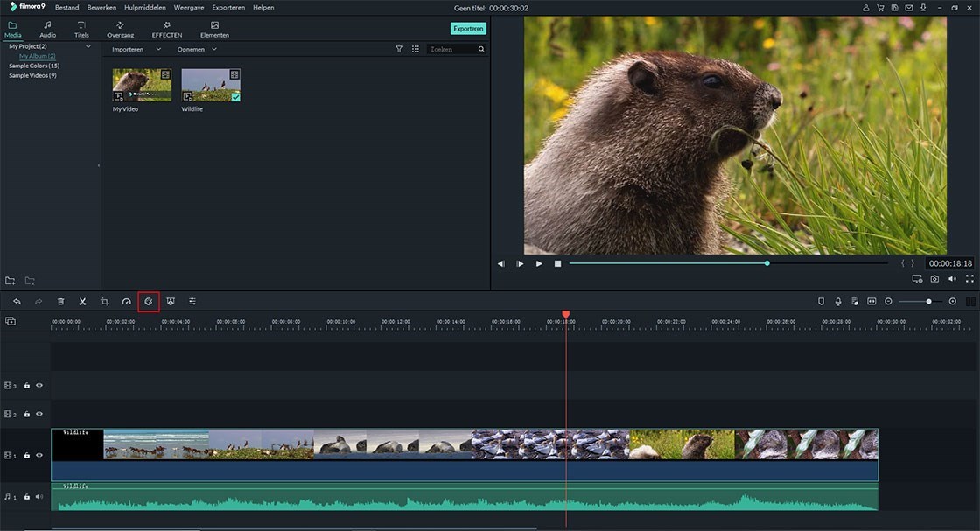The width and height of the screenshot is (980, 531).
Task: Open the Opnemen dropdown
Action: [x=197, y=49]
